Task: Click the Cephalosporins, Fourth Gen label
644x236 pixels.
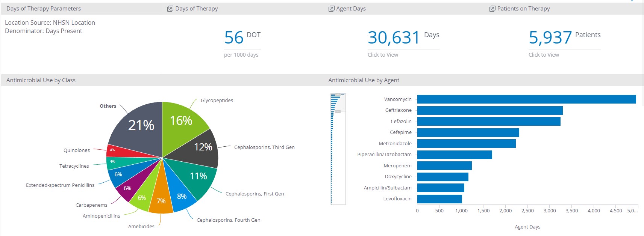Action: tap(228, 220)
